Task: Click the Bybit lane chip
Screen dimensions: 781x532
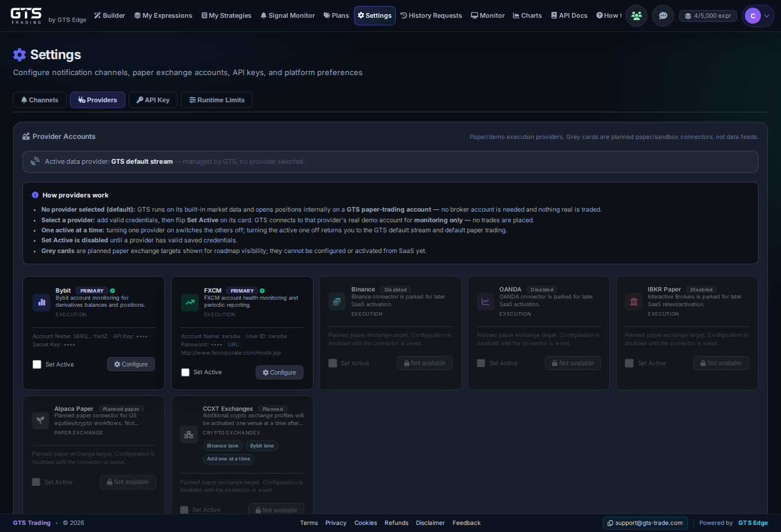Action: [262, 446]
